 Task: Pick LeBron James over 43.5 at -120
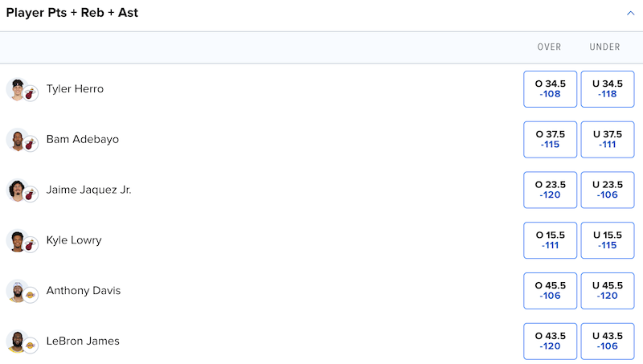coord(550,341)
